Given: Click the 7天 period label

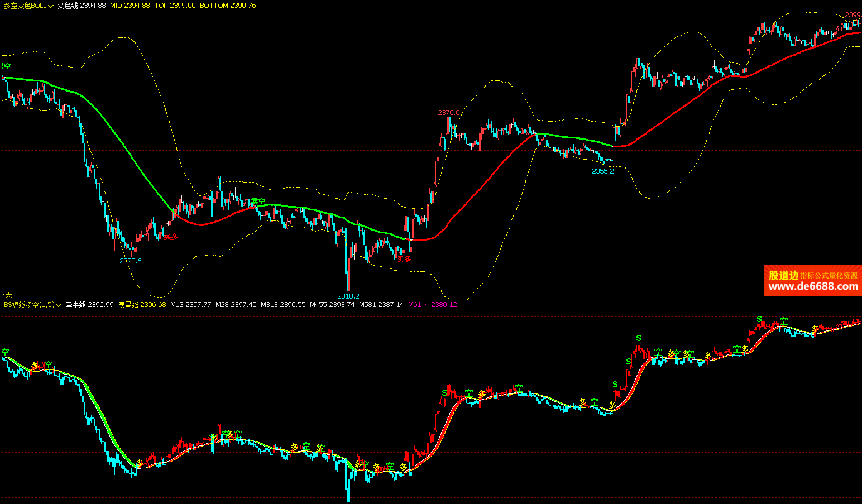Looking at the screenshot, I should click(x=7, y=294).
